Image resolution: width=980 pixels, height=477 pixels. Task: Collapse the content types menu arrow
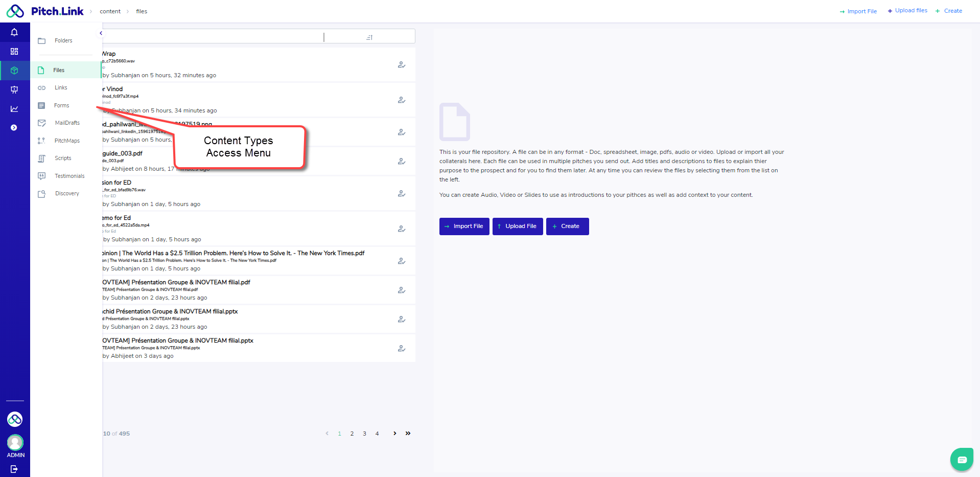[101, 33]
